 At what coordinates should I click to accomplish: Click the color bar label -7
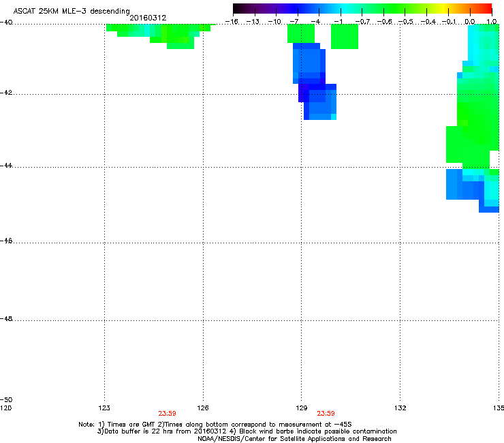tap(294, 22)
